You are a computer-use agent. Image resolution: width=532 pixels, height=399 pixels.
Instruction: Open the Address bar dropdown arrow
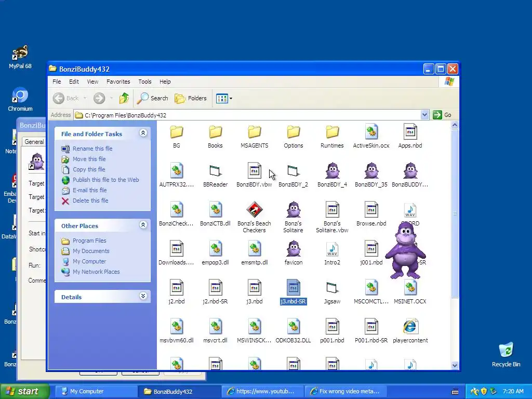pyautogui.click(x=424, y=115)
